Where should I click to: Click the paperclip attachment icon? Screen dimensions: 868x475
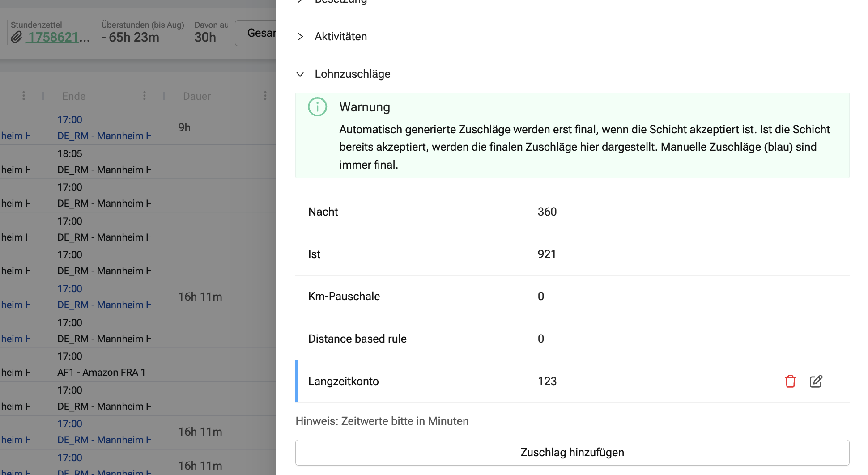pos(17,37)
